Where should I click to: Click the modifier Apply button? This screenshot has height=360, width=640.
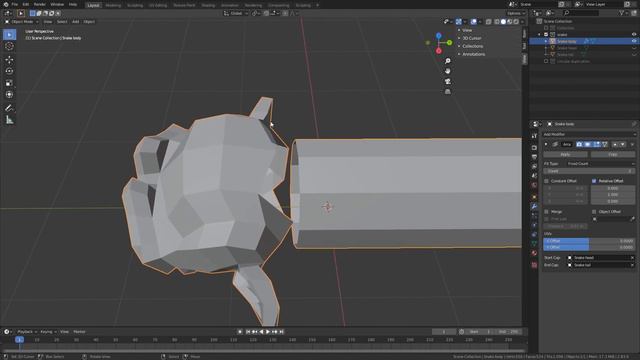565,155
